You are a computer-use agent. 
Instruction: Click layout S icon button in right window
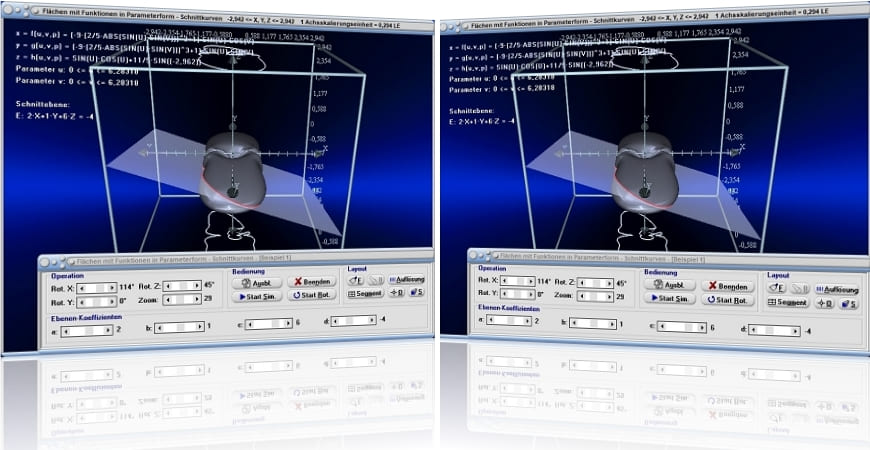tap(848, 304)
